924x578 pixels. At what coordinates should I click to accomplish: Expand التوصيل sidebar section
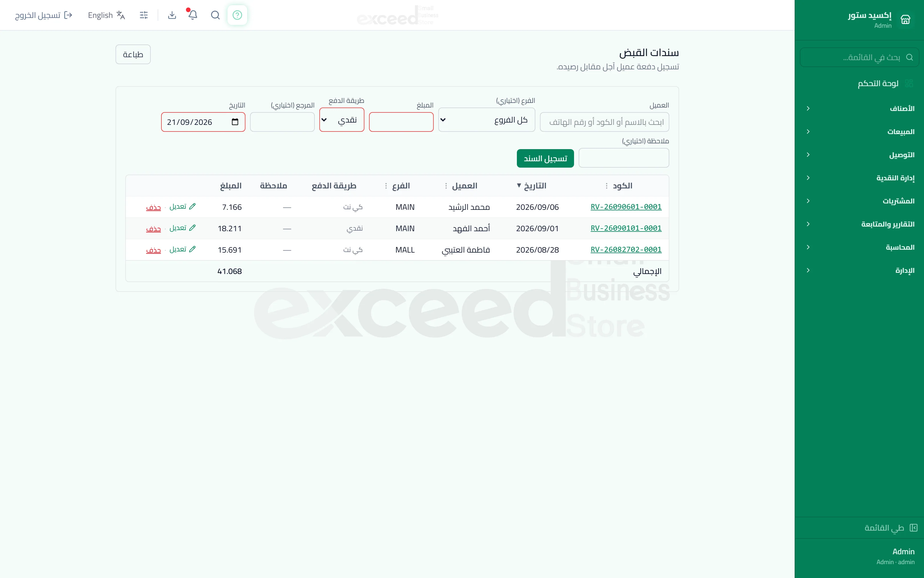click(859, 155)
